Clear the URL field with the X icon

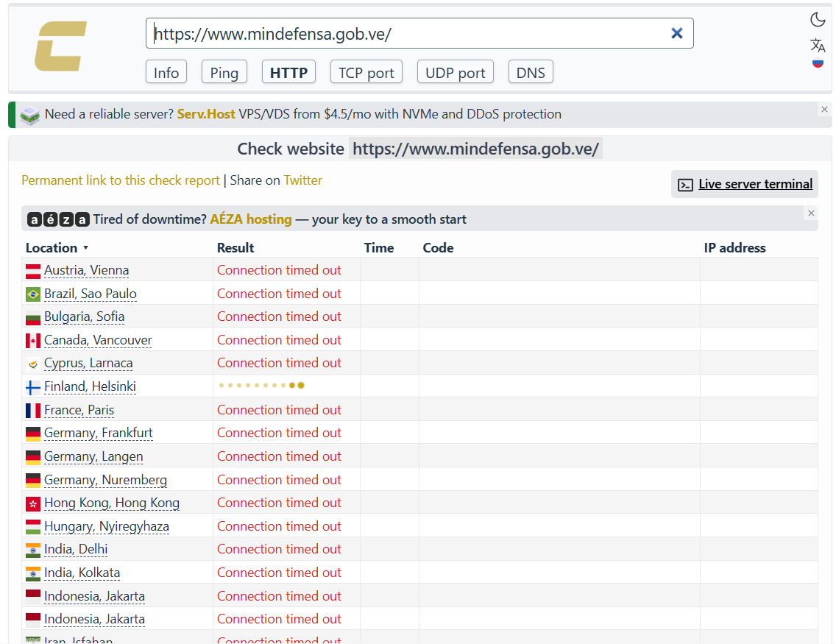point(676,34)
